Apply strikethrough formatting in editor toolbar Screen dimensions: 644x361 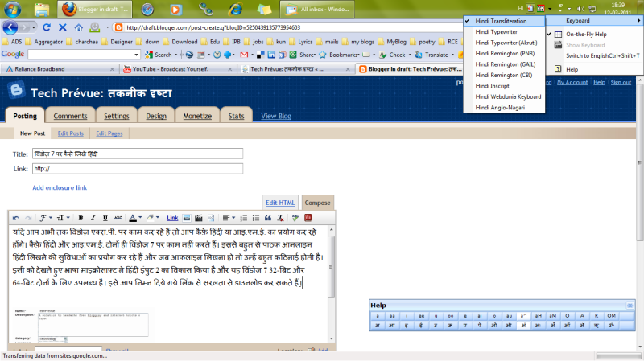click(x=118, y=218)
